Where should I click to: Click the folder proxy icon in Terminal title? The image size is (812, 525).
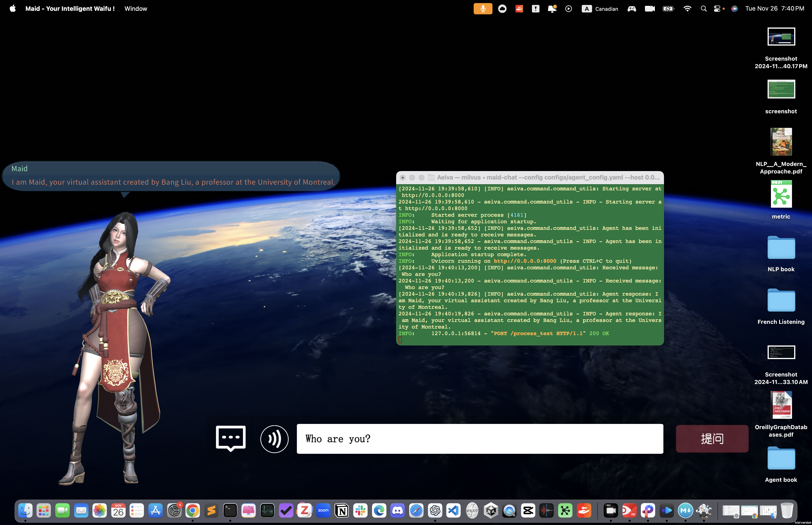pos(431,178)
